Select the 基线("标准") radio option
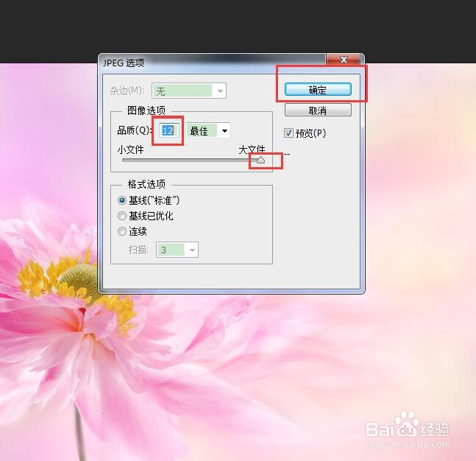 121,200
